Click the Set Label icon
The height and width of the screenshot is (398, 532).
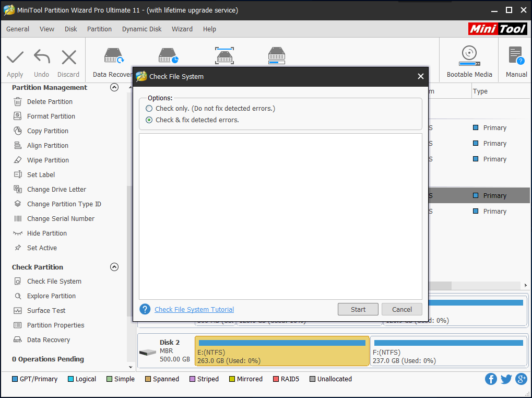coord(18,174)
